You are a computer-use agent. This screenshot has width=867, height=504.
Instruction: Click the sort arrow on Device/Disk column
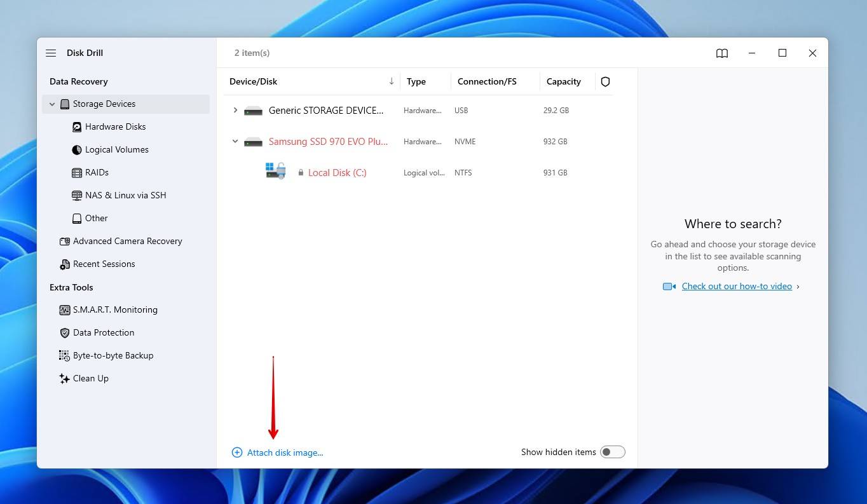click(392, 81)
